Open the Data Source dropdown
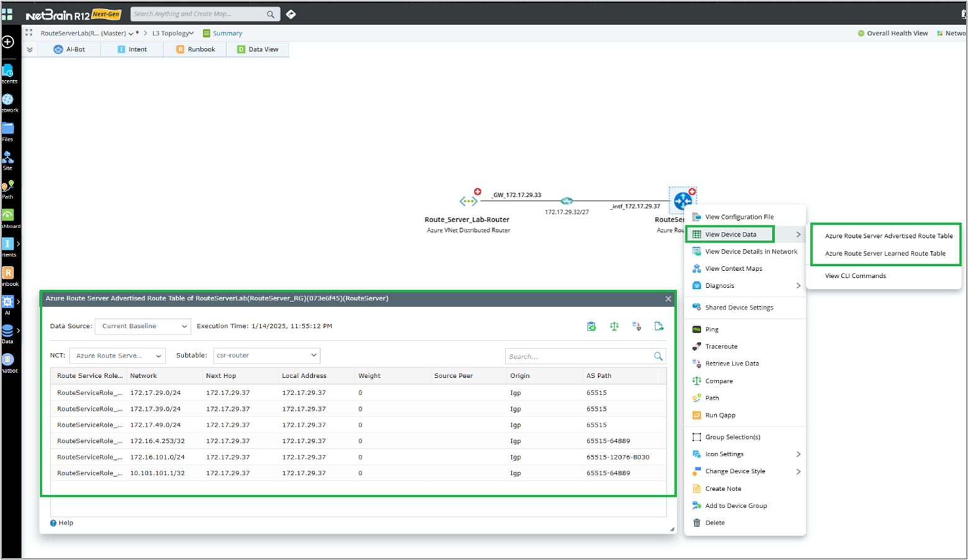Screen dimensions: 968x560 142,326
